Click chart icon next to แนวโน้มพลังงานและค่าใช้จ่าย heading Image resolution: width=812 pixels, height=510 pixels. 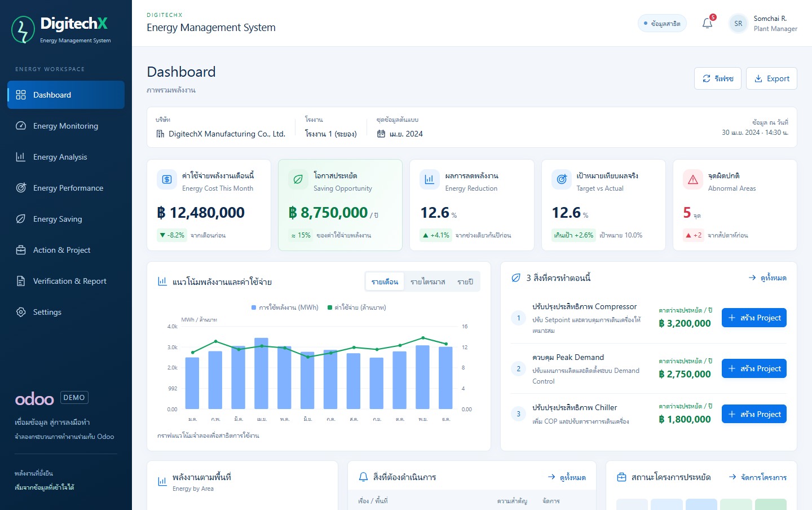[x=162, y=281]
